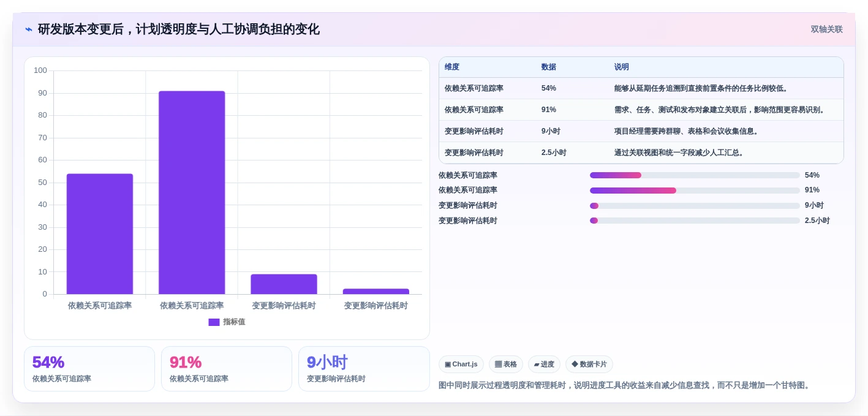Click the Chart.js chip
Viewport: 868px width, 416px height.
[x=461, y=364]
